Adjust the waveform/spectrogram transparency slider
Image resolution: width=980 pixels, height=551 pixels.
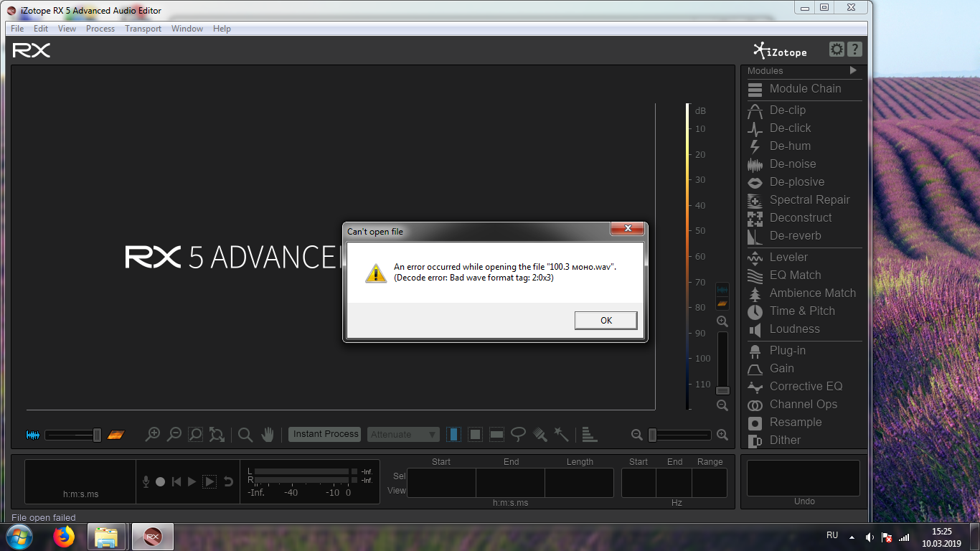coord(74,435)
